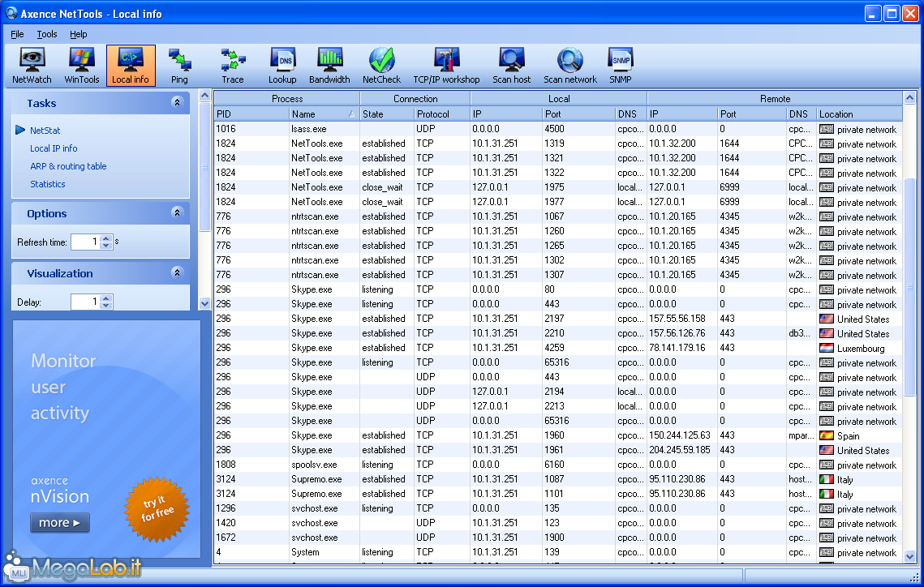The image size is (924, 587).
Task: Open the Trace tool
Action: coord(233,66)
